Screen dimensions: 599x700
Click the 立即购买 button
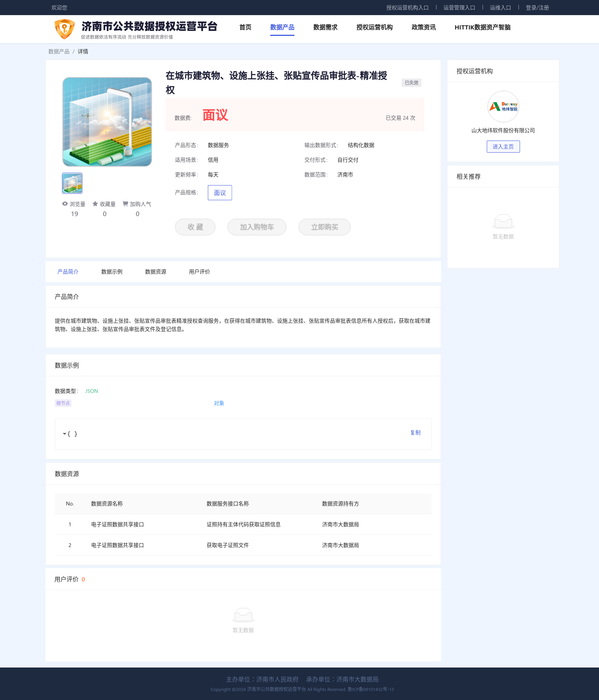tap(325, 227)
